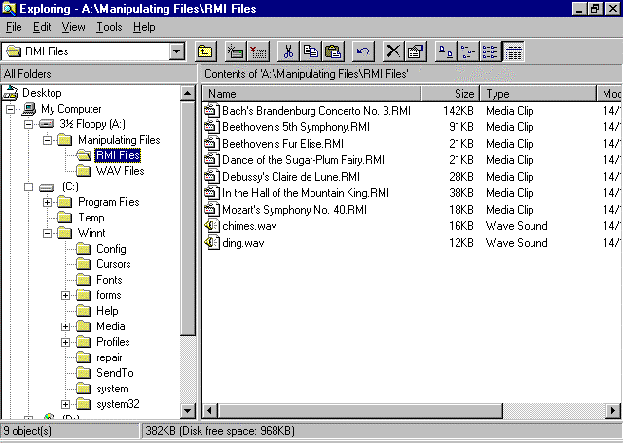Open Properties via toolbar icon
Image resolution: width=623 pixels, height=443 pixels.
pos(416,51)
